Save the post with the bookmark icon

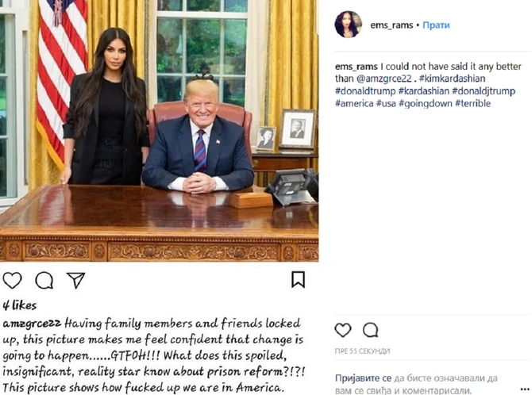[298, 279]
